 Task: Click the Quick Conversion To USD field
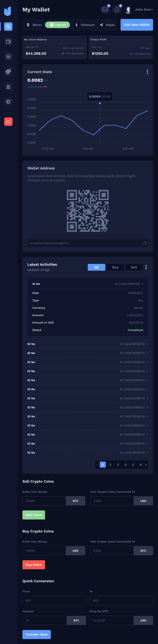pos(121,600)
